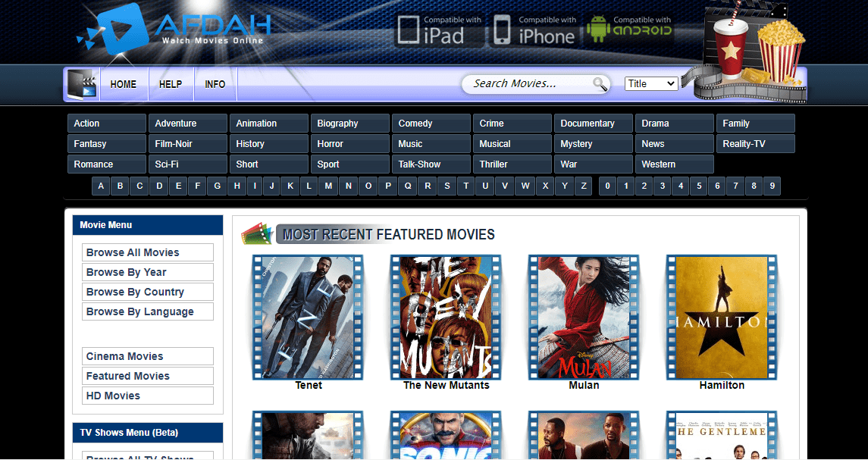
Task: Filter movies starting with letter Z
Action: tap(583, 186)
